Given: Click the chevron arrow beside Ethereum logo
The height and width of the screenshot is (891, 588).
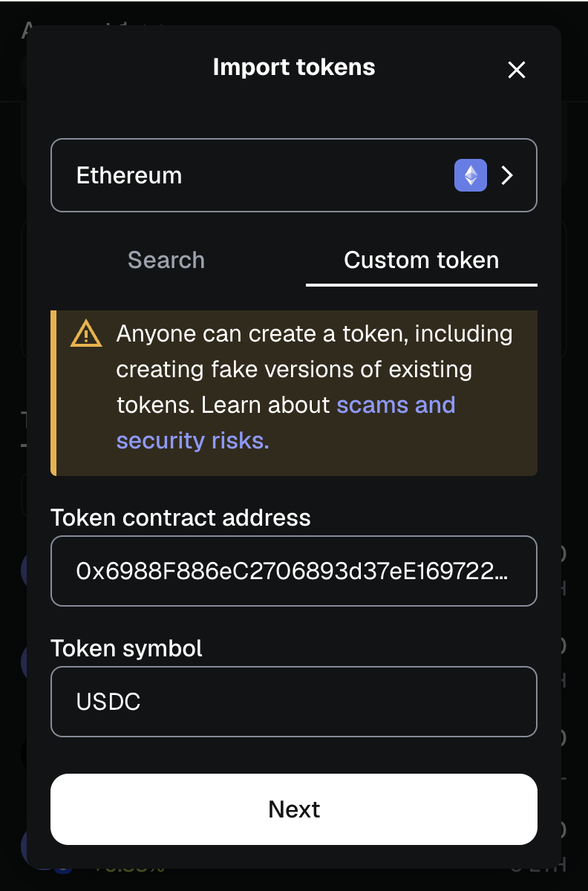Looking at the screenshot, I should 507,175.
